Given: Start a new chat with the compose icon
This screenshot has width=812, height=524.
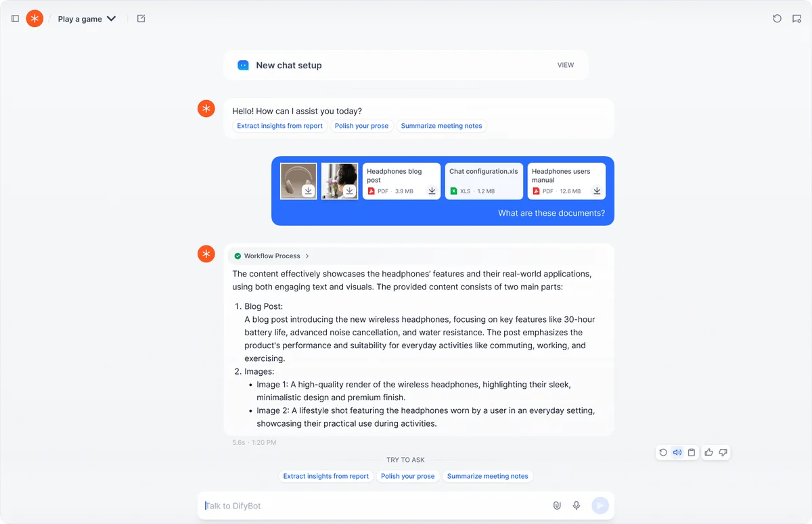Looking at the screenshot, I should tap(141, 18).
